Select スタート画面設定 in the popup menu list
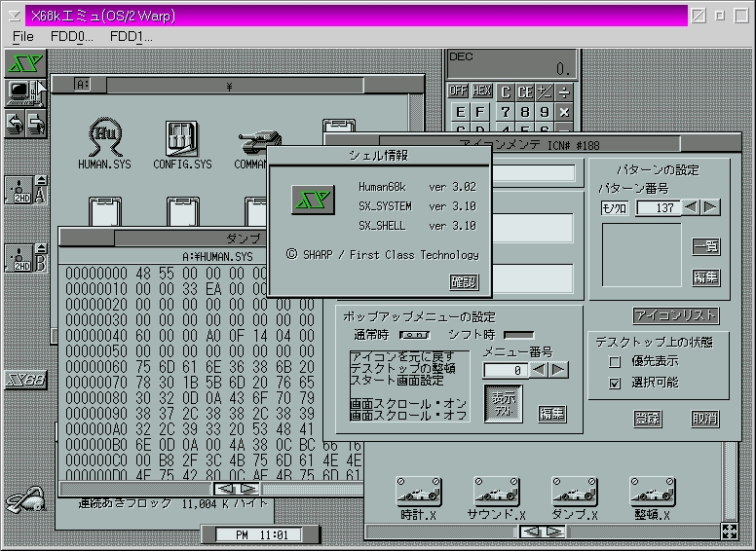The image size is (756, 551). click(x=397, y=380)
